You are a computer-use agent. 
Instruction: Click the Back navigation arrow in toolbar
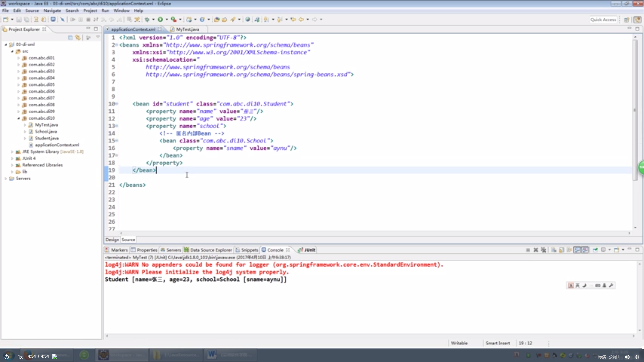(301, 19)
